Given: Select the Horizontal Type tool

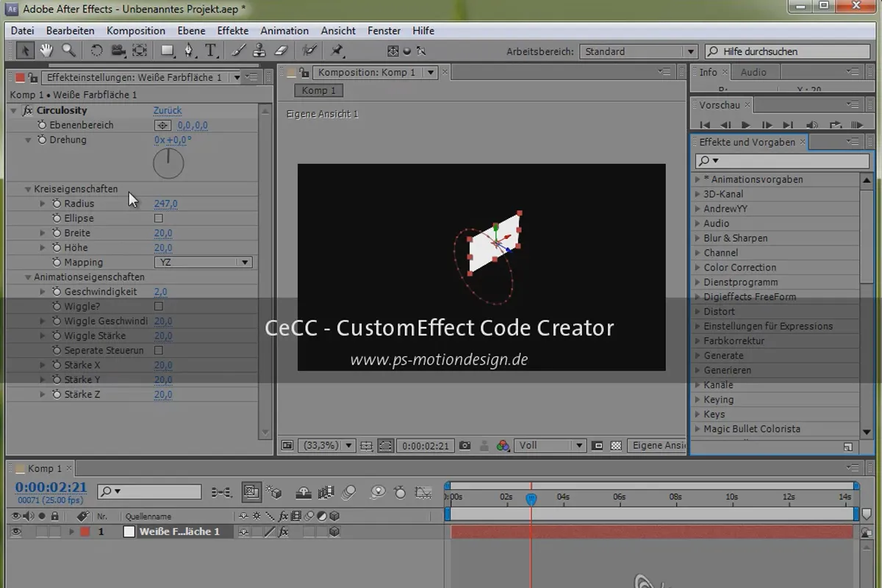Looking at the screenshot, I should 211,50.
